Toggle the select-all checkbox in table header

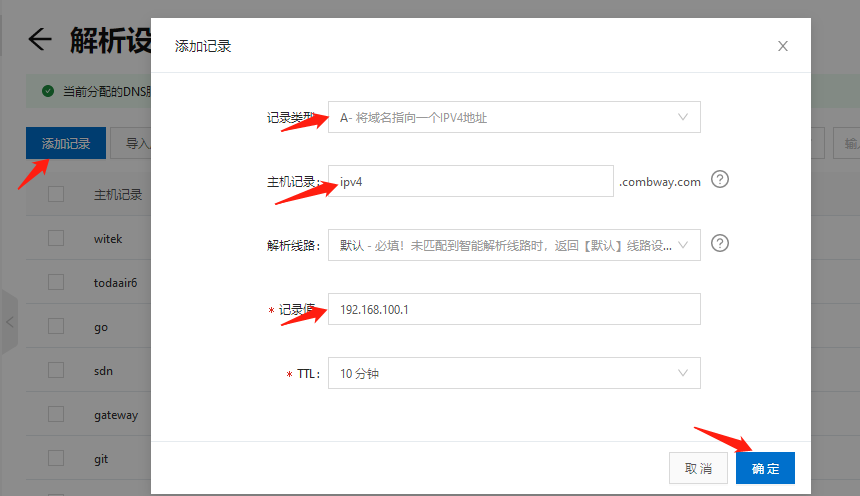tap(56, 194)
